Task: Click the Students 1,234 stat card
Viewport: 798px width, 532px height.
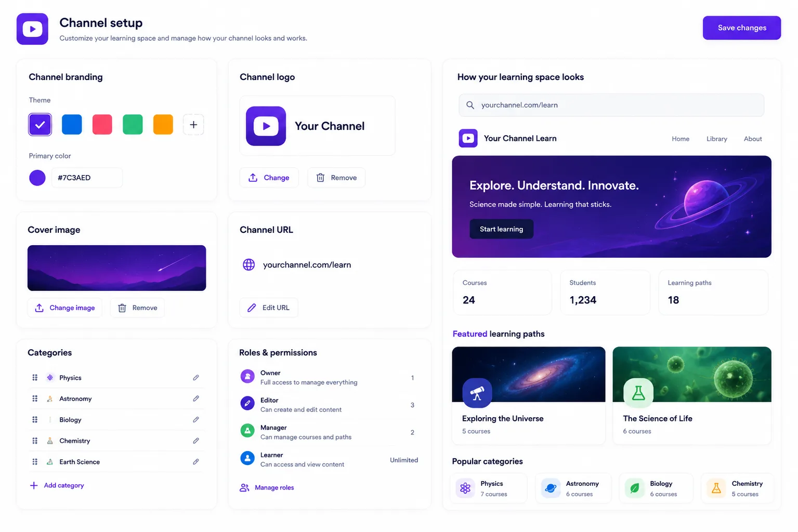Action: [605, 292]
